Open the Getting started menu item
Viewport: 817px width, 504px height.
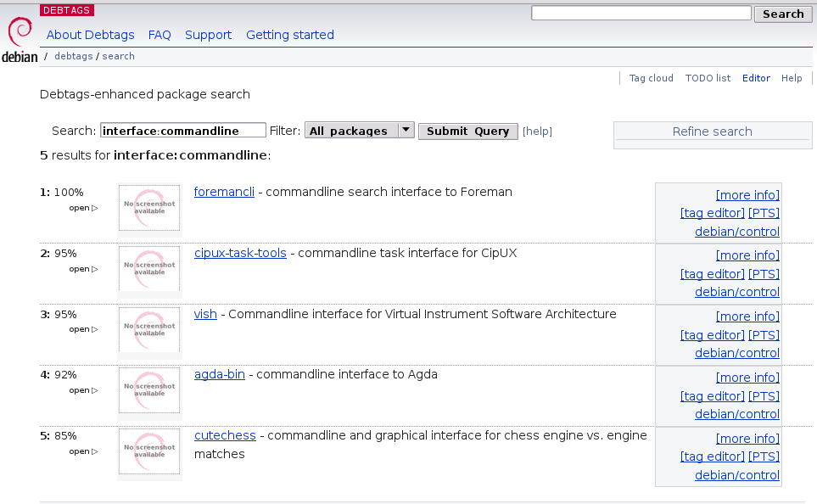290,35
